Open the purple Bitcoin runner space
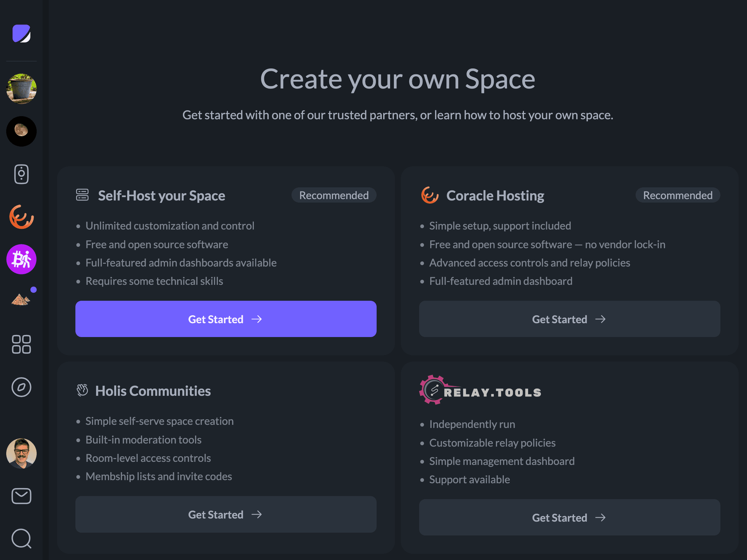Viewport: 747px width, 560px height. pyautogui.click(x=21, y=259)
